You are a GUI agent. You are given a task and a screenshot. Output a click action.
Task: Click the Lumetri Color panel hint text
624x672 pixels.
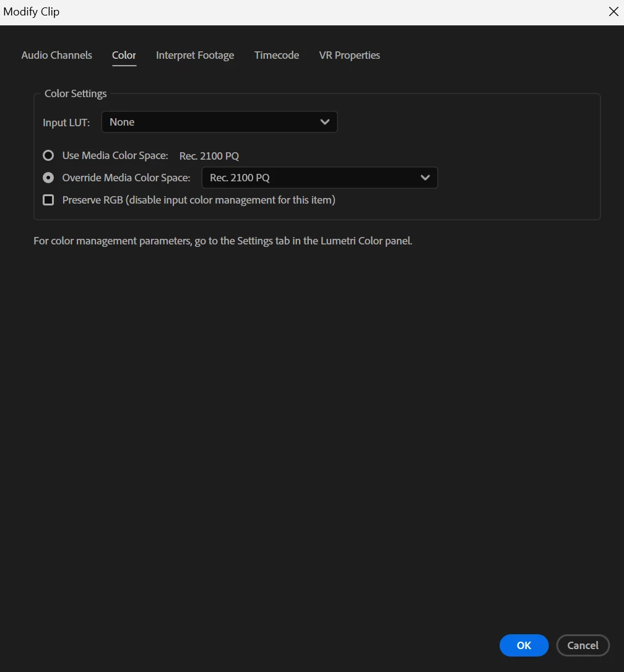click(x=223, y=241)
